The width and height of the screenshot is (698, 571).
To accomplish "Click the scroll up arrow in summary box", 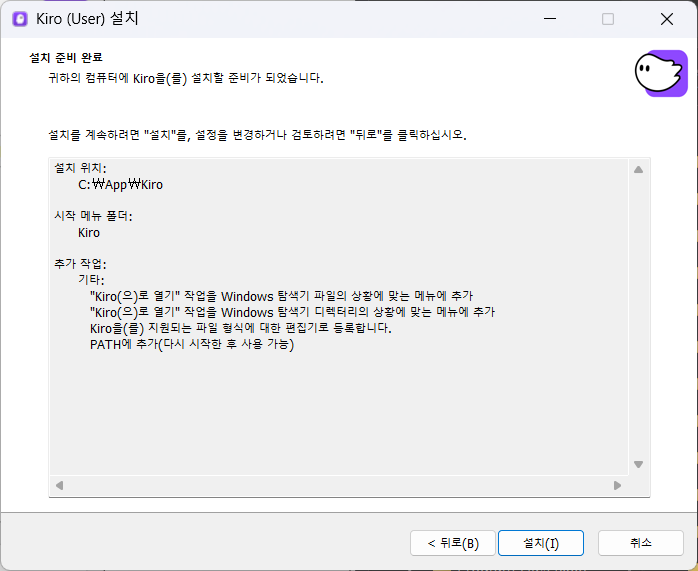I will tap(638, 170).
